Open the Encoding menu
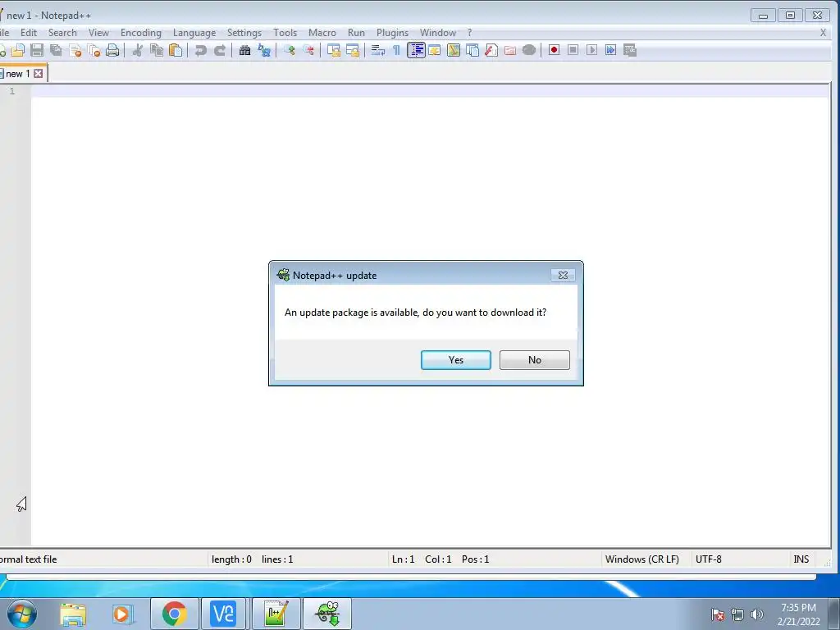The height and width of the screenshot is (630, 840). [x=141, y=33]
